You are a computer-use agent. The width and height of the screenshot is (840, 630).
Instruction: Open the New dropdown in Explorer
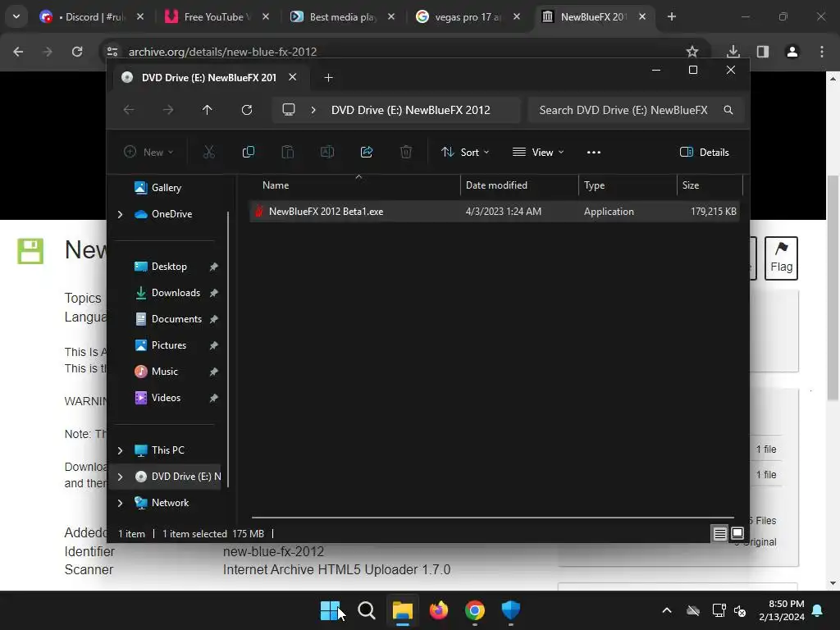point(148,152)
